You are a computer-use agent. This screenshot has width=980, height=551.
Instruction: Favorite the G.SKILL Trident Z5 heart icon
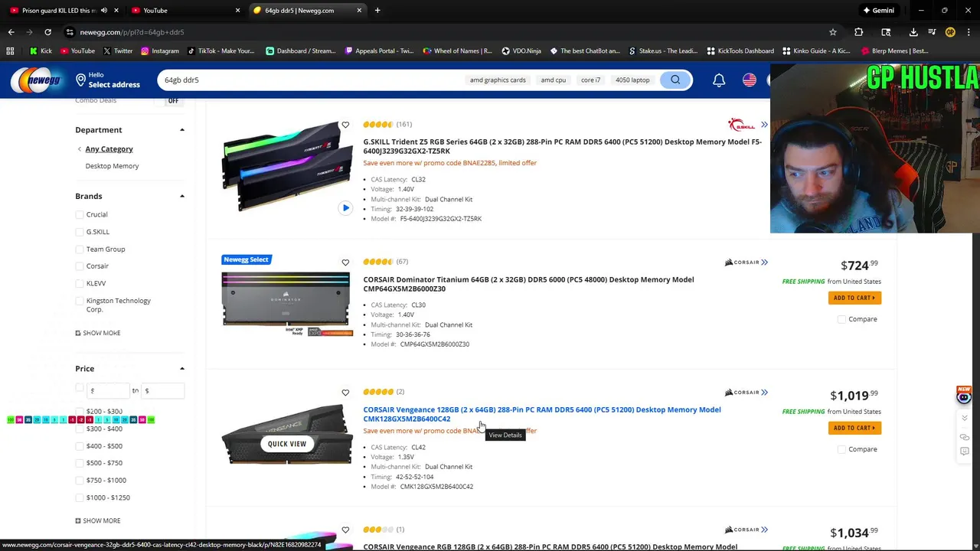[345, 125]
